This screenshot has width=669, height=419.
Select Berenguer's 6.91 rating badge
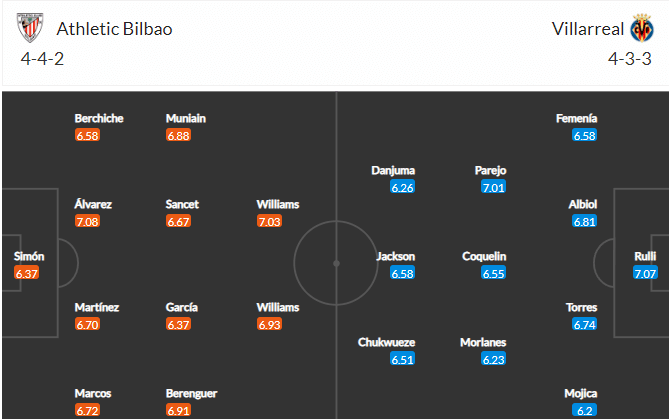[178, 410]
